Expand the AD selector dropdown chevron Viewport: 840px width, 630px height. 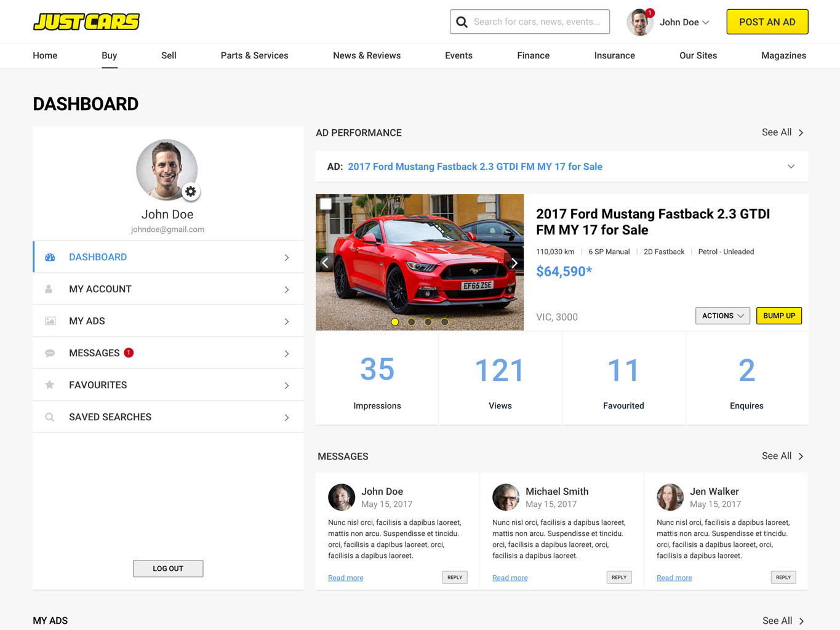[791, 167]
